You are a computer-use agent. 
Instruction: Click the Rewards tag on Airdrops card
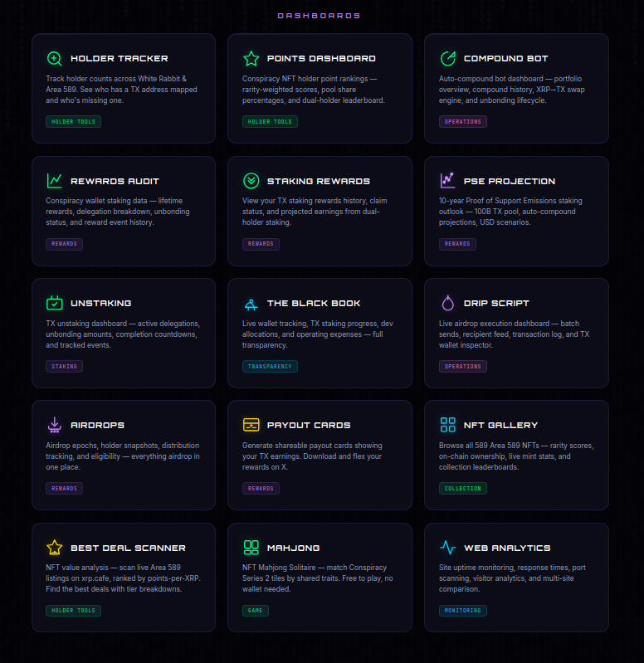pos(64,489)
